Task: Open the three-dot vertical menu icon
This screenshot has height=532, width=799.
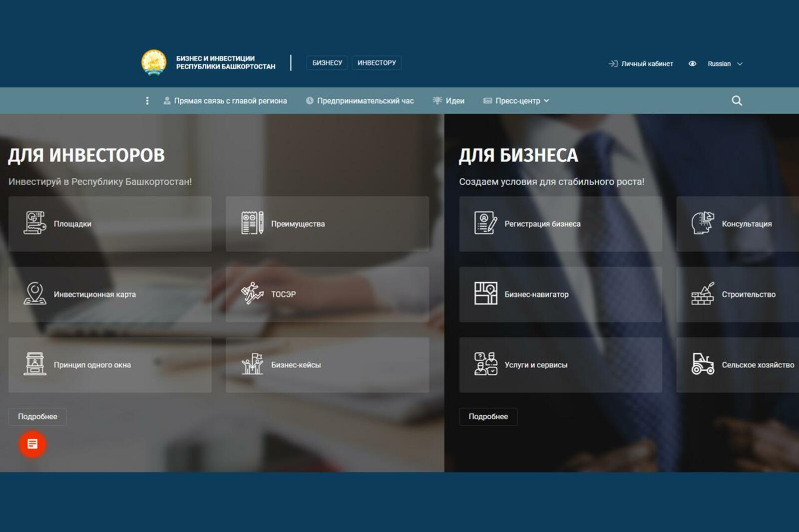Action: [147, 101]
